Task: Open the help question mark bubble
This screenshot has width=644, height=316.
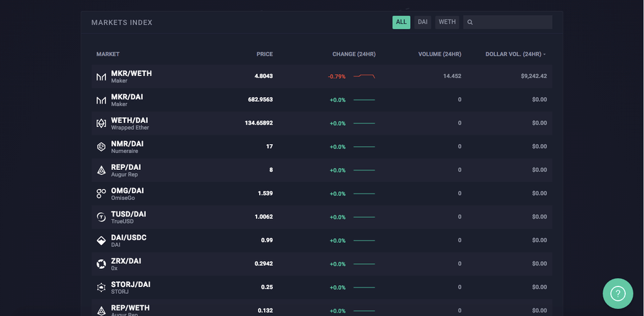Action: point(618,293)
